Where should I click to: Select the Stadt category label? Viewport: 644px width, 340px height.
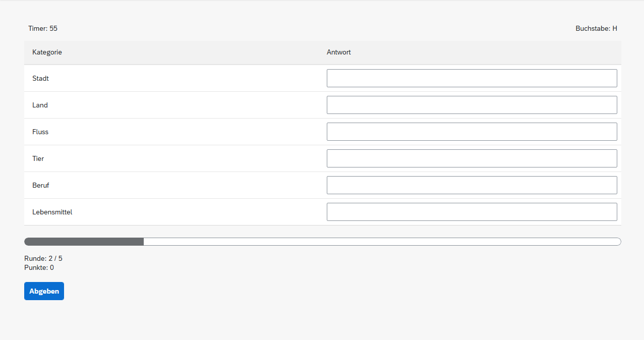pyautogui.click(x=40, y=79)
